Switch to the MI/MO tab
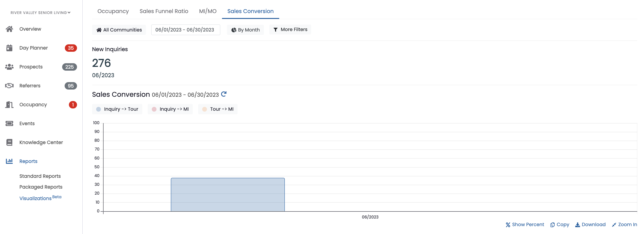Viewport: 644px width, 234px height. [208, 11]
